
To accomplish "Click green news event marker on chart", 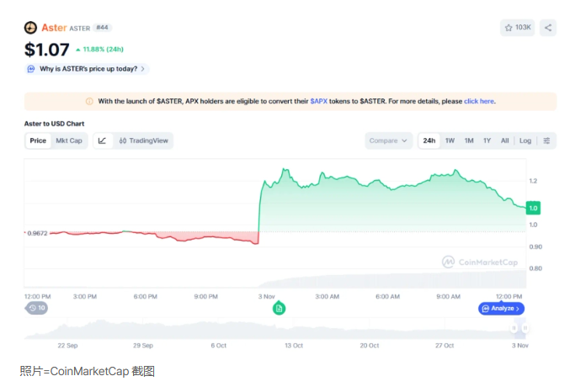I will coord(279,309).
